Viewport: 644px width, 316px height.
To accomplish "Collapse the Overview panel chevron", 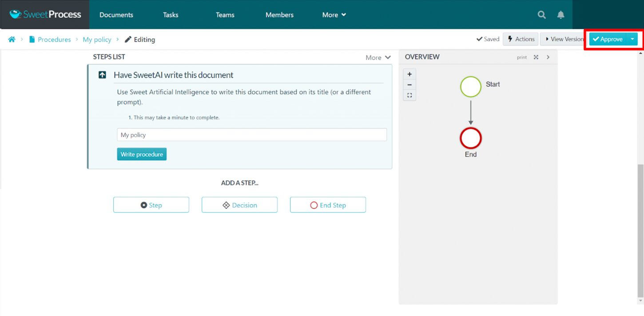I will 548,57.
